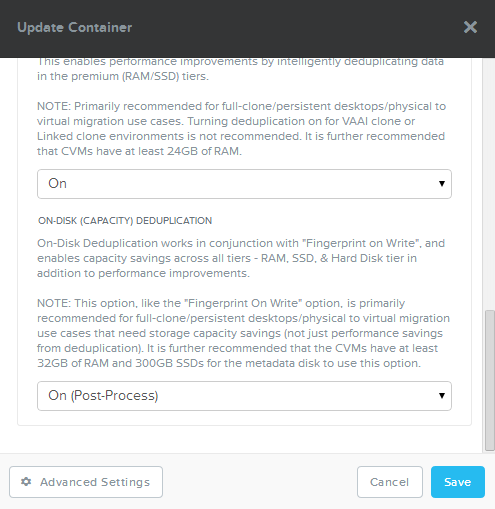This screenshot has height=509, width=495.
Task: Close the Update Container dialog
Action: (x=470, y=27)
